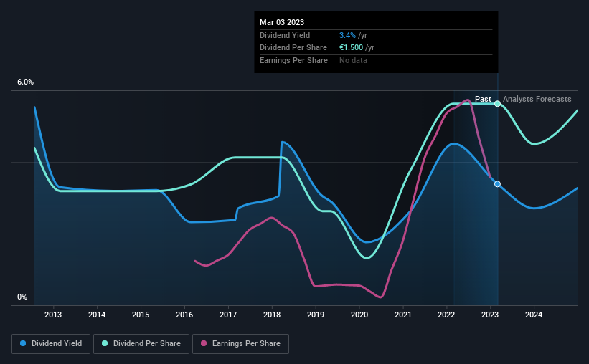The height and width of the screenshot is (364, 589).
Task: Click the 2013 x-axis label
Action: point(53,315)
